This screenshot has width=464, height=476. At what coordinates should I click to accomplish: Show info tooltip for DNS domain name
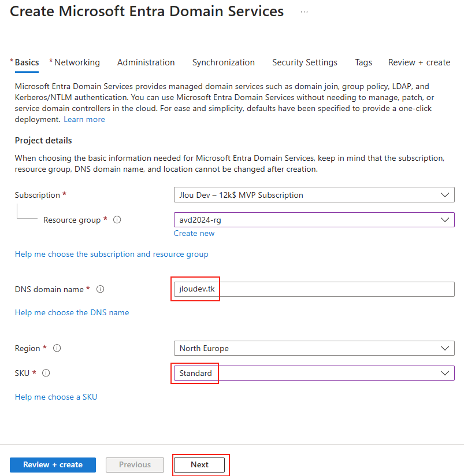pos(101,289)
